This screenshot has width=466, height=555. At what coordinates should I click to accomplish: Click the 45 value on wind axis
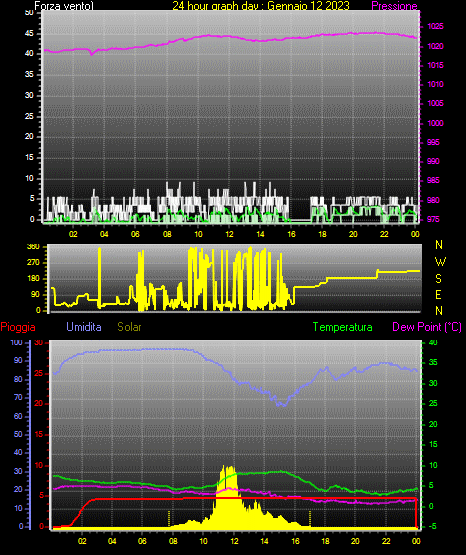(29, 34)
